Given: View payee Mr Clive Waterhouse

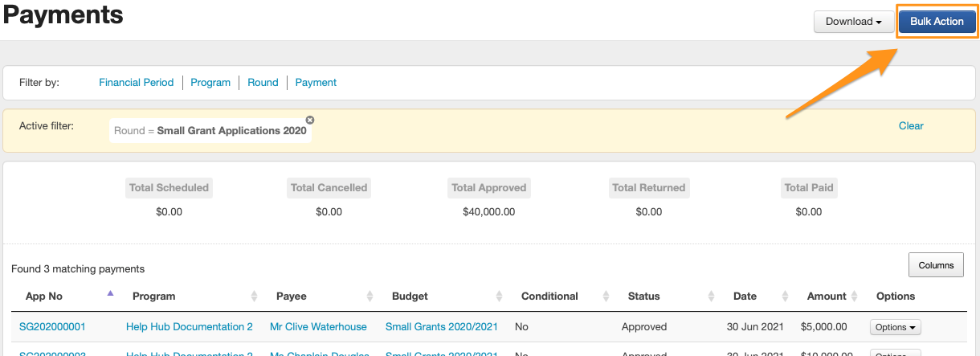Looking at the screenshot, I should [318, 327].
